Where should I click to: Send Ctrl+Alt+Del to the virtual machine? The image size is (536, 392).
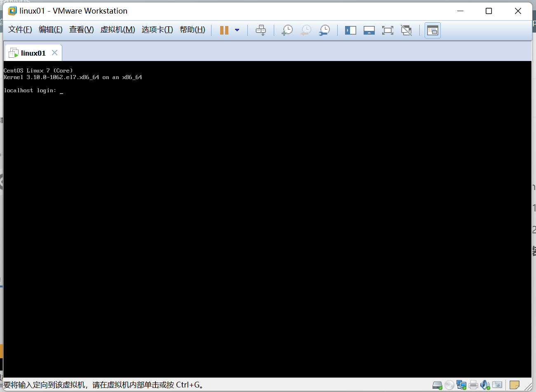(261, 30)
